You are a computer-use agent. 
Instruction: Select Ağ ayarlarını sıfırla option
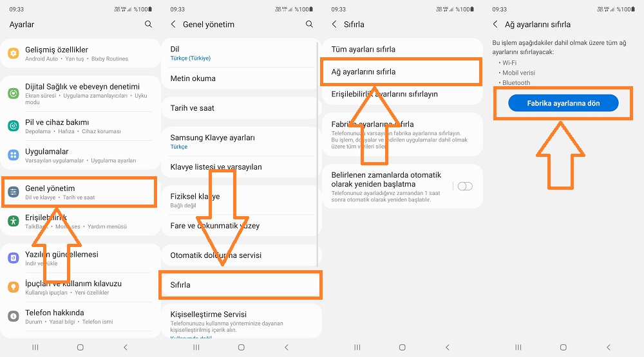(x=401, y=72)
